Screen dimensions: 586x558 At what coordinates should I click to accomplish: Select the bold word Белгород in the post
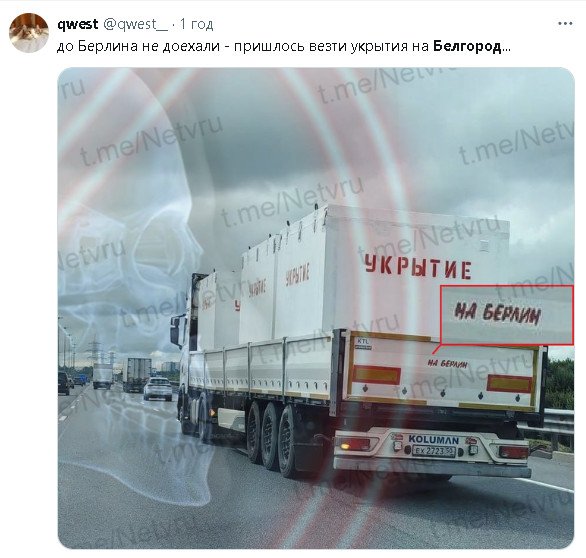coord(467,47)
